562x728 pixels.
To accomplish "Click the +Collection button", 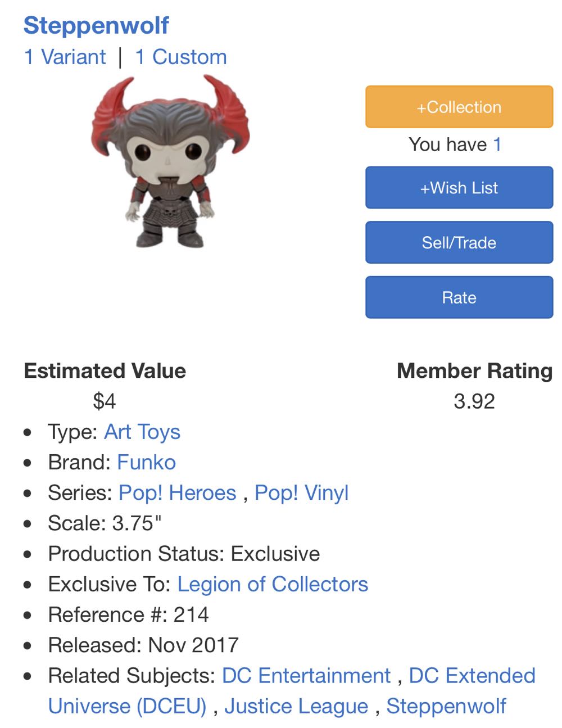I will 459,107.
